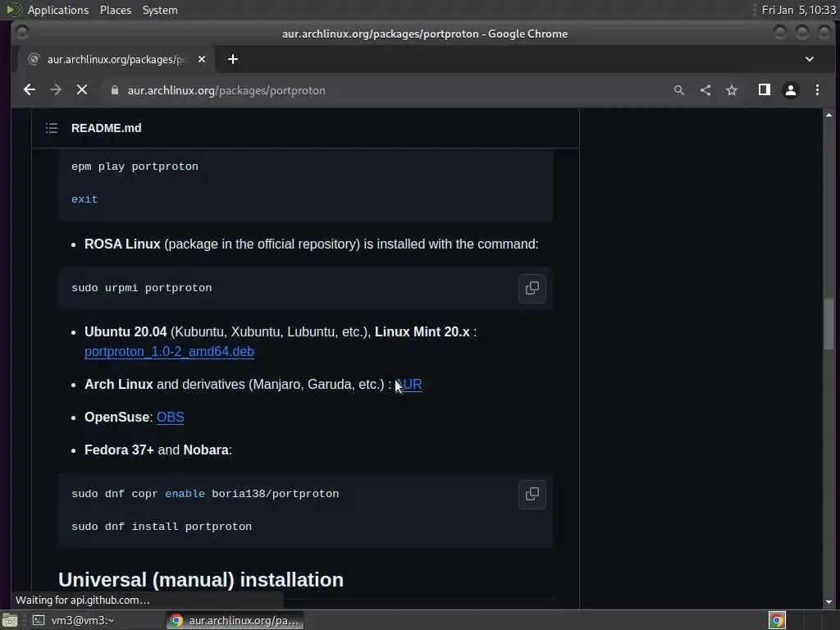Click the address bar URL

click(226, 90)
